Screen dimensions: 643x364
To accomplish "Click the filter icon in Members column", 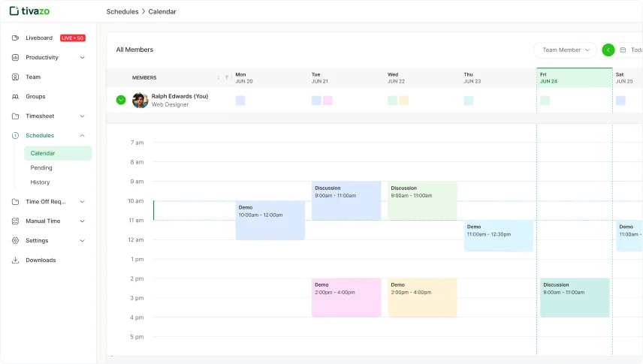I will click(226, 77).
